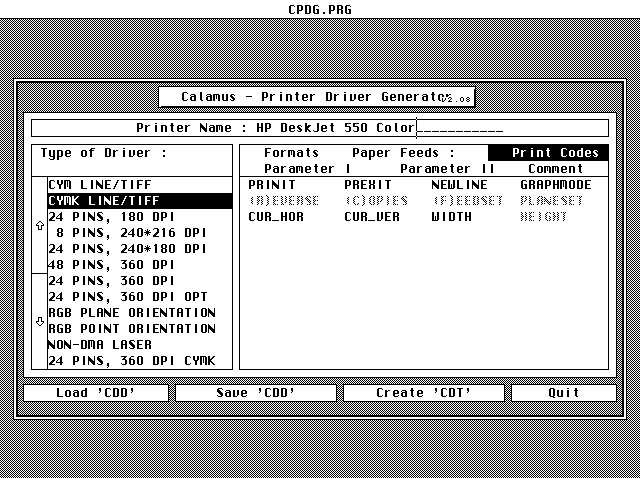
Task: Click Load 'CDD' button
Action: point(96,393)
